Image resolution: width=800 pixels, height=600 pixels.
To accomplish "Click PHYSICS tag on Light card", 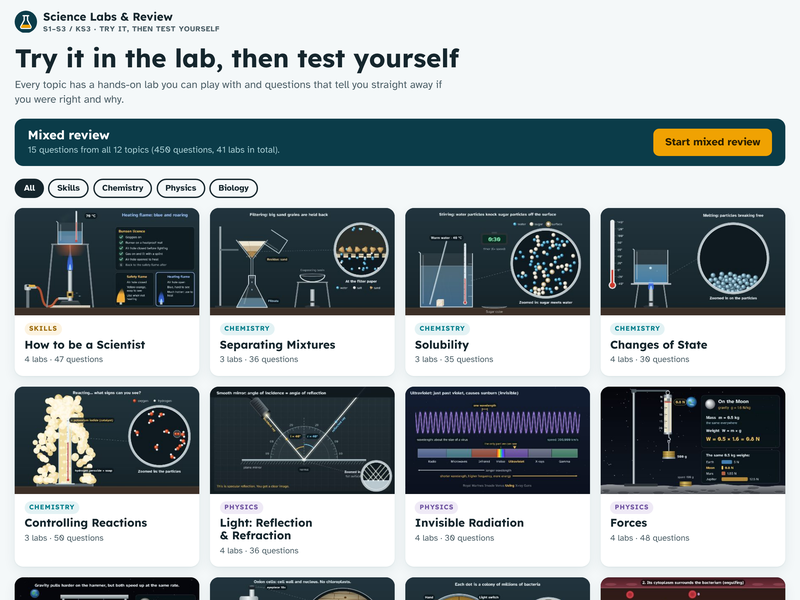I will point(241,507).
